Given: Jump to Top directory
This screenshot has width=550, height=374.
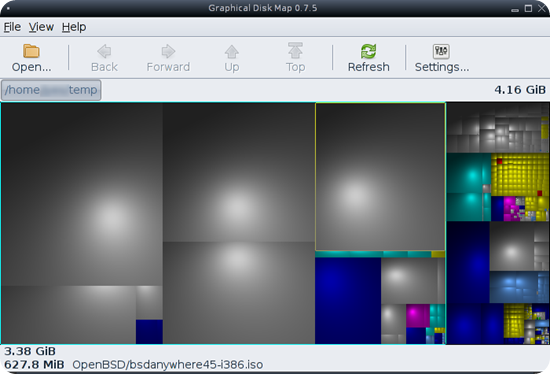Looking at the screenshot, I should [295, 58].
